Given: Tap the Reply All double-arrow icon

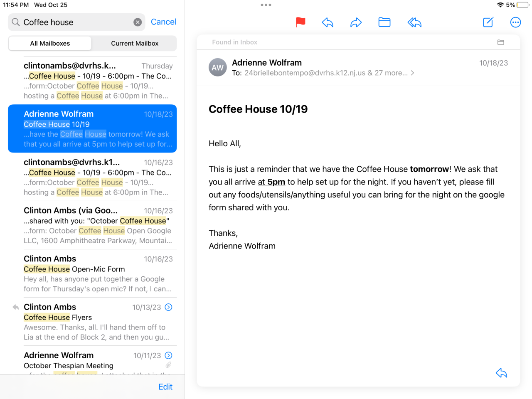Looking at the screenshot, I should coord(414,22).
